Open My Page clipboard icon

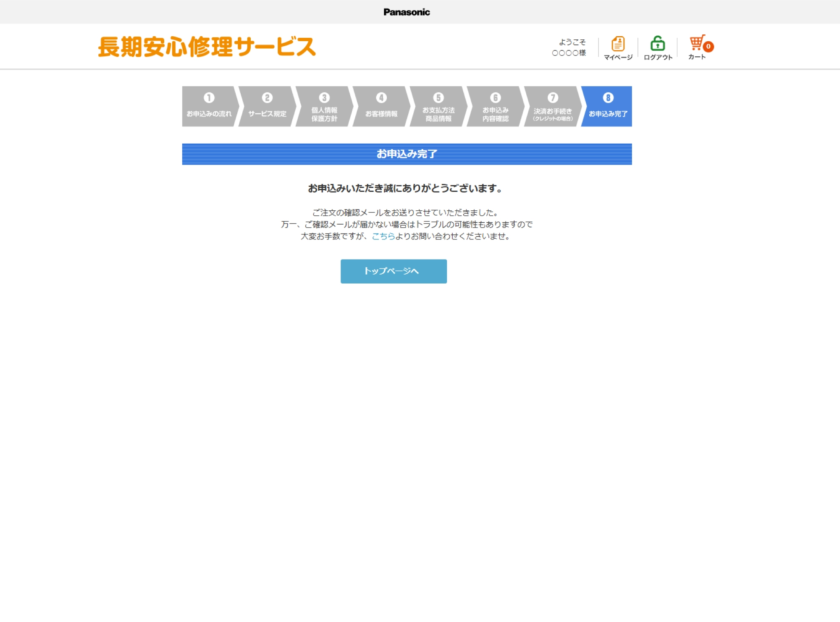[617, 44]
